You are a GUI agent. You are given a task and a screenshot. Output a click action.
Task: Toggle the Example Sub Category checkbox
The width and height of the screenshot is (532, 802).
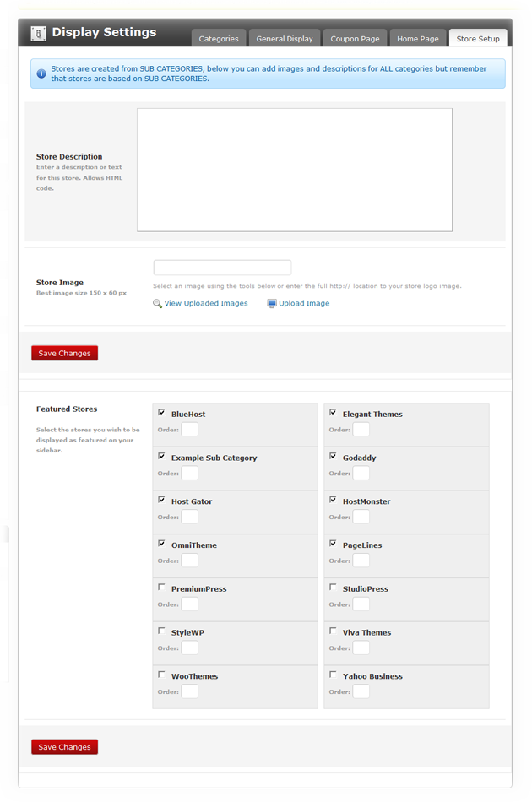pyautogui.click(x=161, y=456)
